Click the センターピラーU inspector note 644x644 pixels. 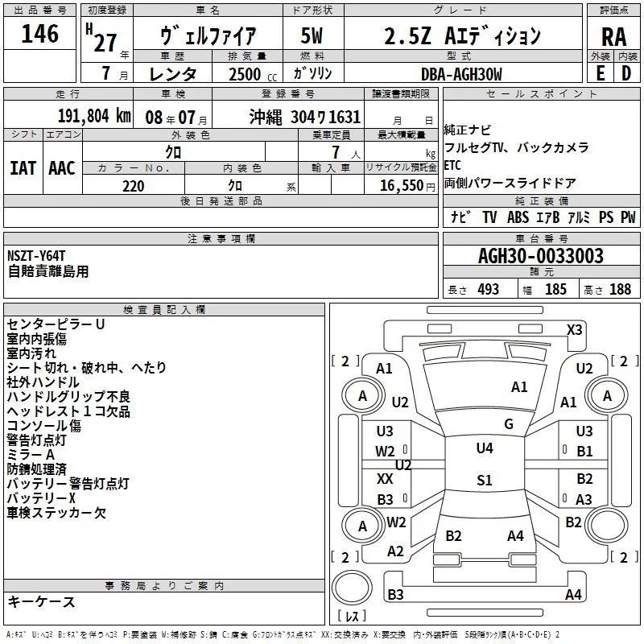56,324
